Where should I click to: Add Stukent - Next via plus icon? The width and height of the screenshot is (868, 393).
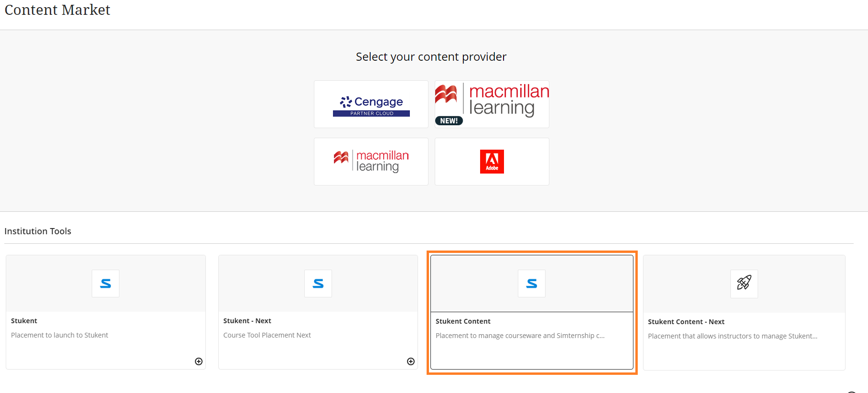point(411,361)
